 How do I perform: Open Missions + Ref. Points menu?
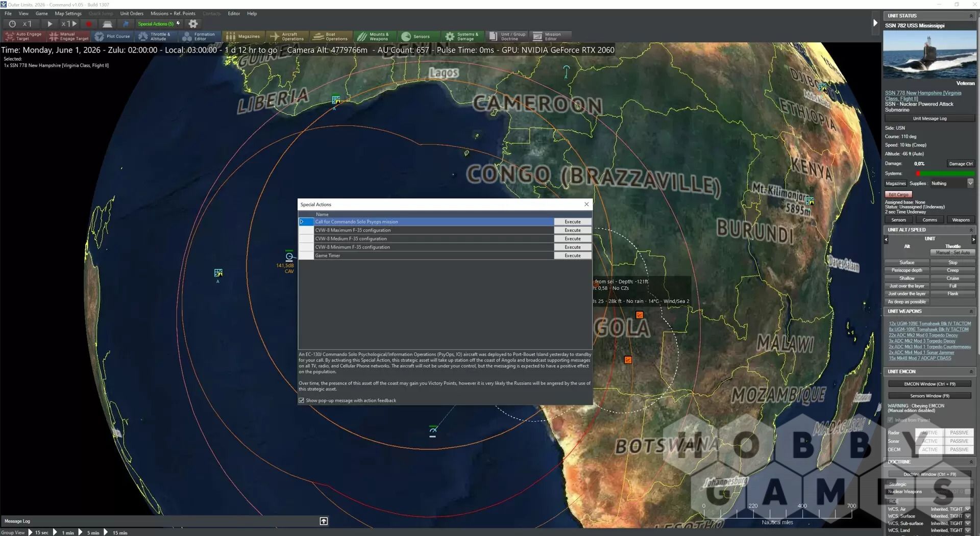(173, 14)
